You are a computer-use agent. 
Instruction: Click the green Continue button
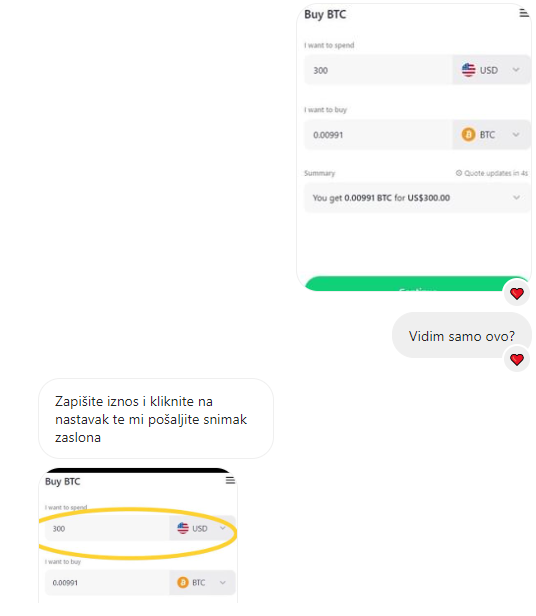(x=417, y=284)
